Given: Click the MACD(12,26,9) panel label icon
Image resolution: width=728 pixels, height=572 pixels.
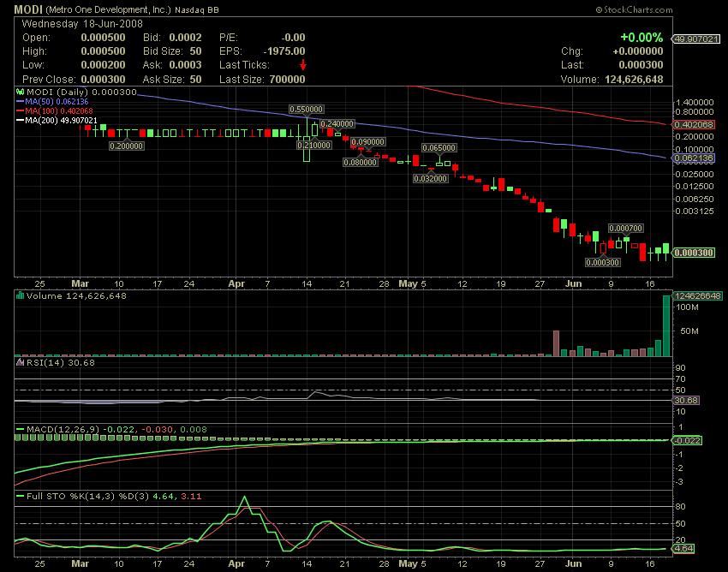Looking at the screenshot, I should (22, 431).
